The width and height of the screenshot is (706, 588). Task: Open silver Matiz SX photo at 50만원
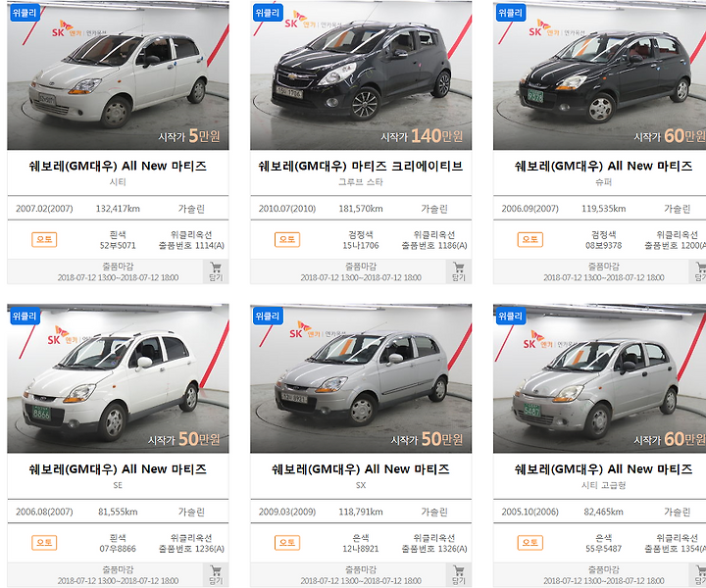click(x=361, y=378)
